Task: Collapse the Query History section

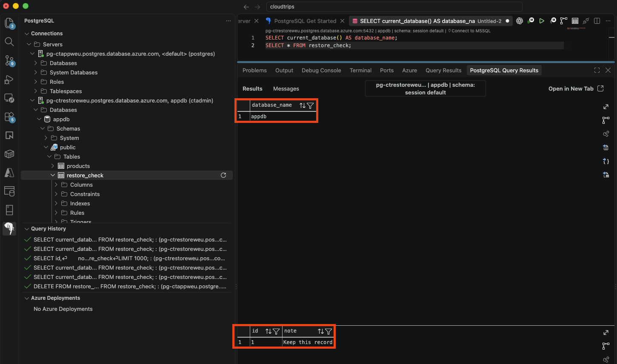Action: click(x=27, y=229)
